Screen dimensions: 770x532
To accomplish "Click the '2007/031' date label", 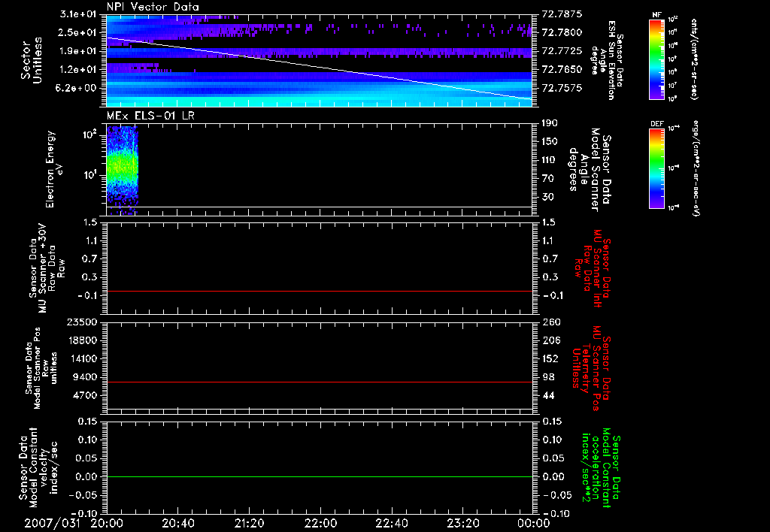I will click(x=53, y=523).
